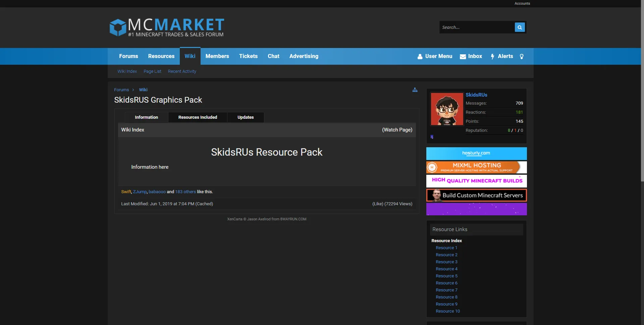The image size is (644, 325).
Task: Click the 8WAYRUN.COM footer credit
Action: pos(293,219)
